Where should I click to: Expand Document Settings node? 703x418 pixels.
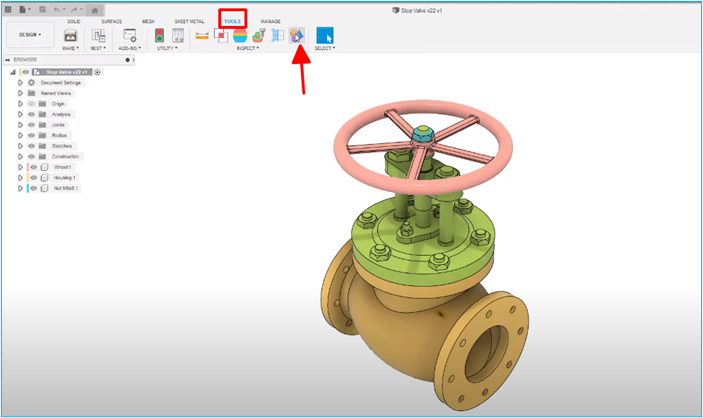click(20, 83)
